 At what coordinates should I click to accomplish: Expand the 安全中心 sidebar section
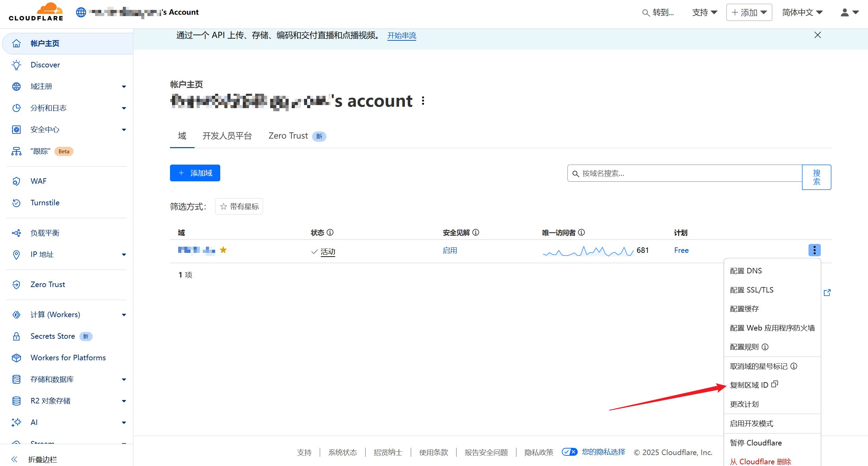pos(124,130)
